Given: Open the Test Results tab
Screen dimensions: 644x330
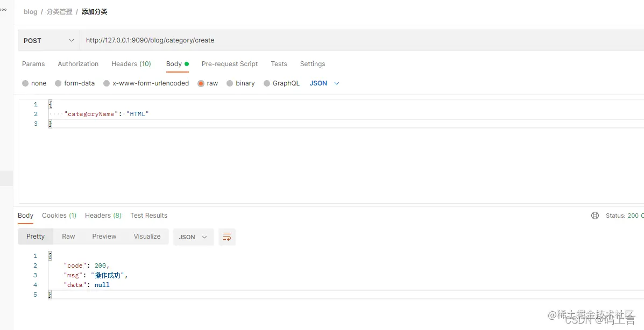Looking at the screenshot, I should [148, 216].
